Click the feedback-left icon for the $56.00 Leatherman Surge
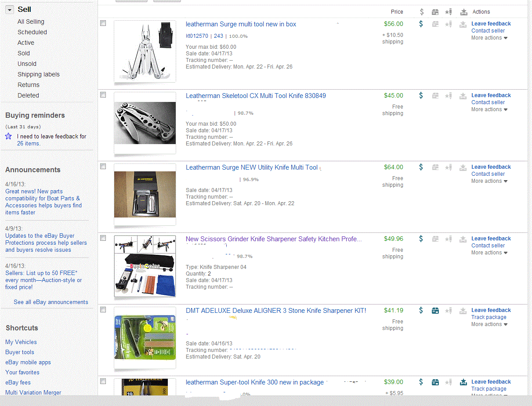The height and width of the screenshot is (406, 532). pyautogui.click(x=448, y=24)
